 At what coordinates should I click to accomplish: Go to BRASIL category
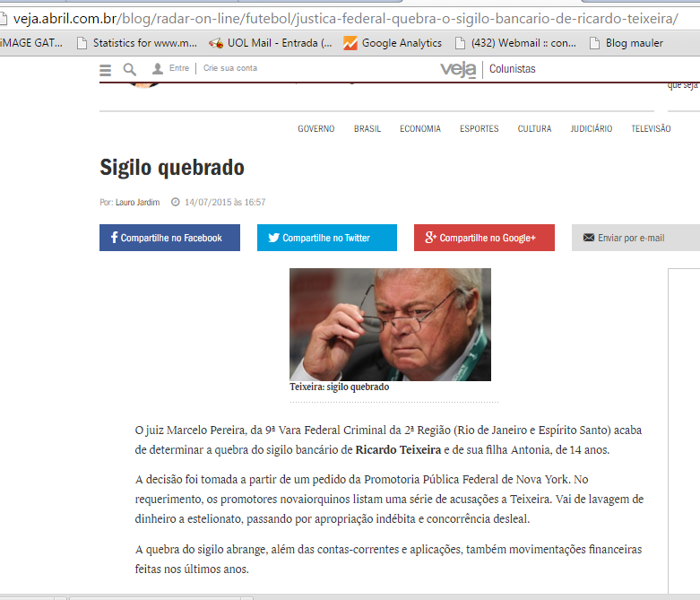(x=367, y=128)
